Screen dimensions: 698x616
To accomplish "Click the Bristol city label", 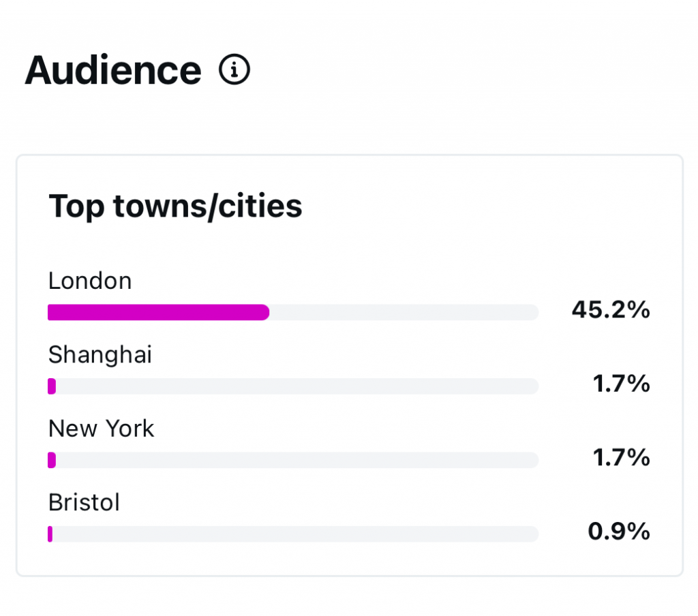I will [84, 502].
